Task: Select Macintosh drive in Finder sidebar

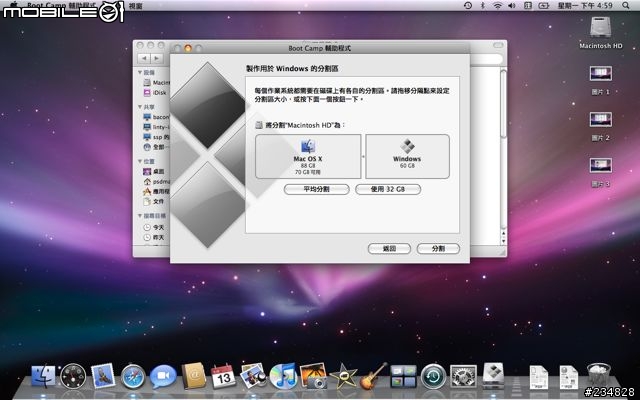Action: point(156,82)
